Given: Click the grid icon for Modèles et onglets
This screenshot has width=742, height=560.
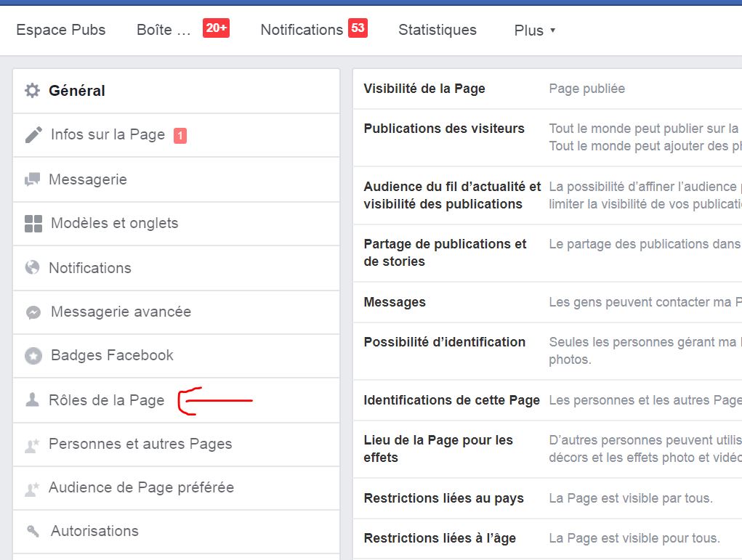Looking at the screenshot, I should pyautogui.click(x=33, y=224).
